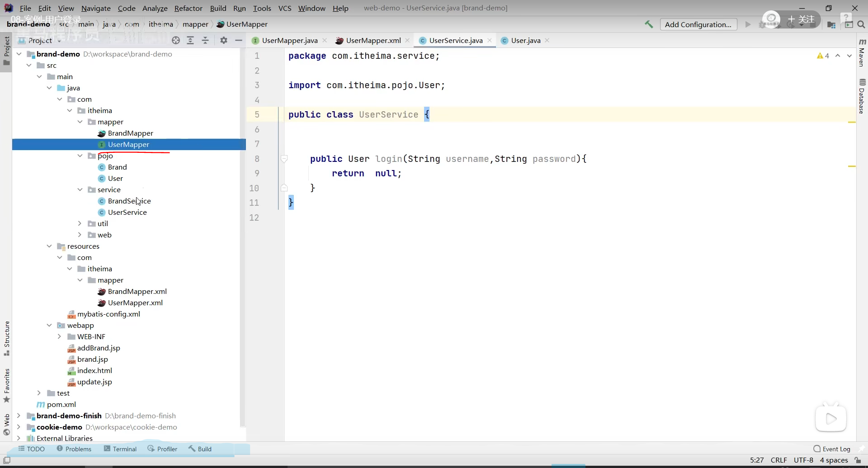Click the 5:27 cursor position indicator

pyautogui.click(x=757, y=460)
